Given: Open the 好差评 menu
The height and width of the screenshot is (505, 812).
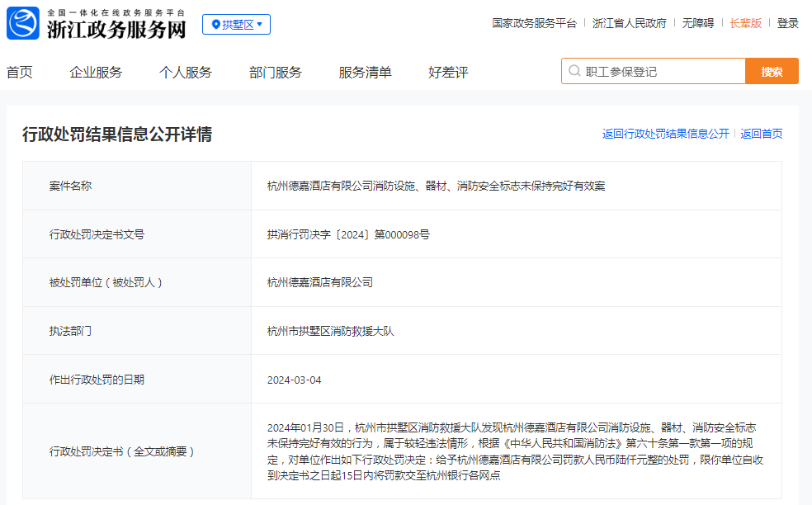Looking at the screenshot, I should pyautogui.click(x=448, y=72).
